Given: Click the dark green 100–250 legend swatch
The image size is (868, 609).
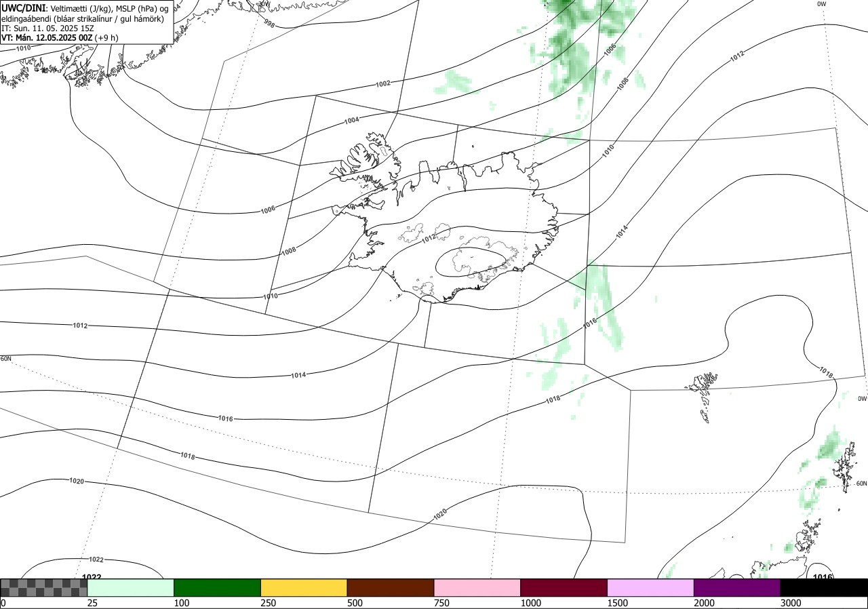Looking at the screenshot, I should tap(217, 587).
